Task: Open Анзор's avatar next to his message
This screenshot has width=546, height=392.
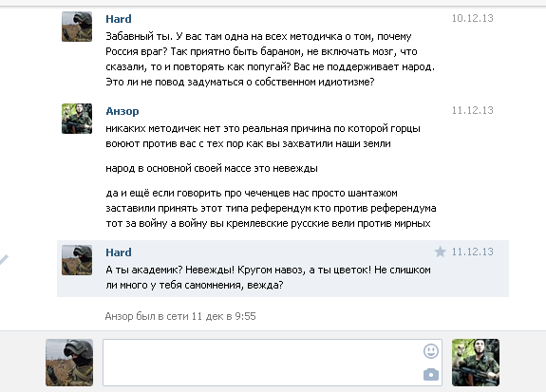Action: click(77, 119)
